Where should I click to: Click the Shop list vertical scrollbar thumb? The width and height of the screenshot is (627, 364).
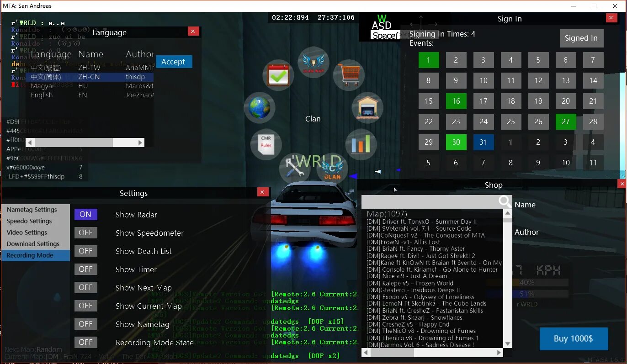coord(508,220)
